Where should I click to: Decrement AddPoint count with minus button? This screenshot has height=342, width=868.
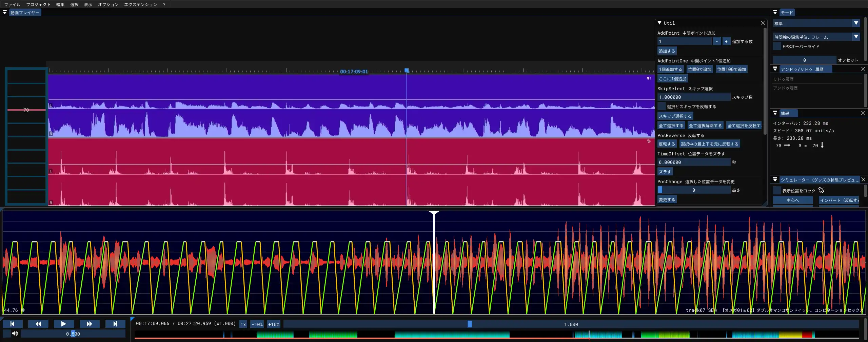coord(717,41)
